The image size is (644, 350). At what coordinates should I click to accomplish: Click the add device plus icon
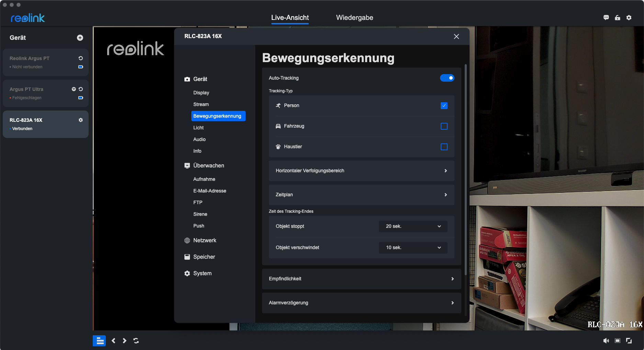80,38
